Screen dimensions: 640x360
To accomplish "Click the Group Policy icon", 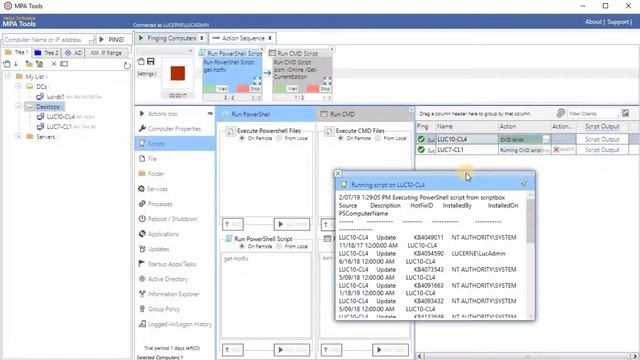I will click(142, 309).
